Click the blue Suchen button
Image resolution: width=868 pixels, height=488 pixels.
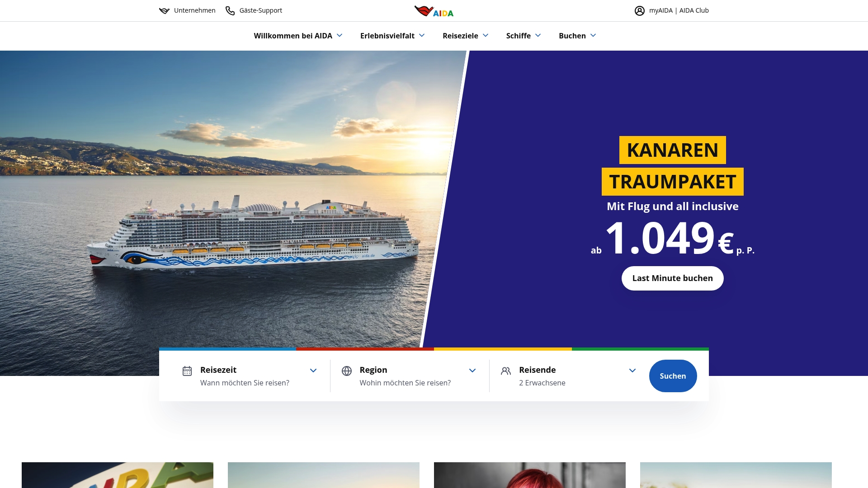[x=673, y=376]
